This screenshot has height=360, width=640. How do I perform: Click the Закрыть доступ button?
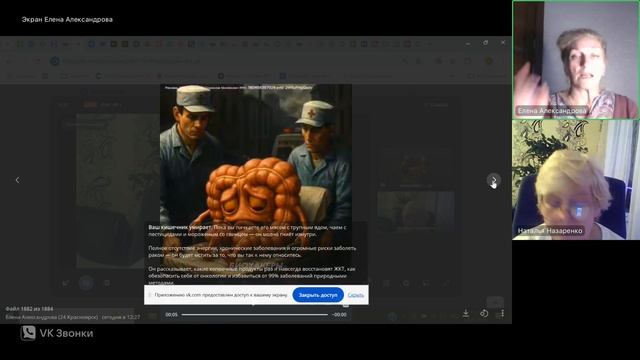318,295
